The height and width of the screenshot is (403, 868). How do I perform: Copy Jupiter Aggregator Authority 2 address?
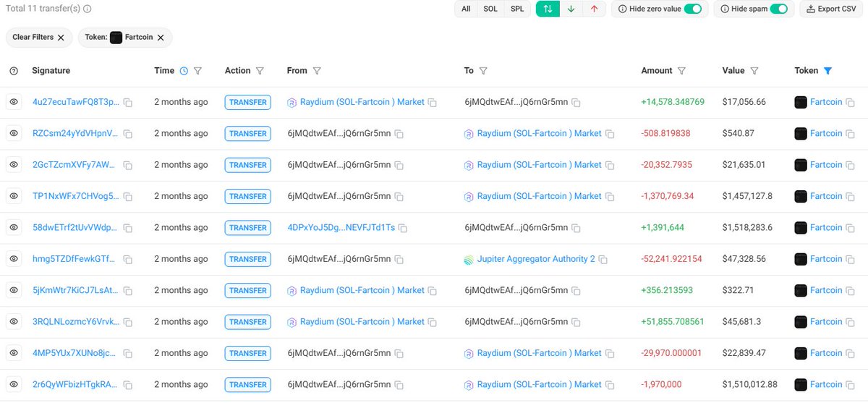[x=603, y=259]
